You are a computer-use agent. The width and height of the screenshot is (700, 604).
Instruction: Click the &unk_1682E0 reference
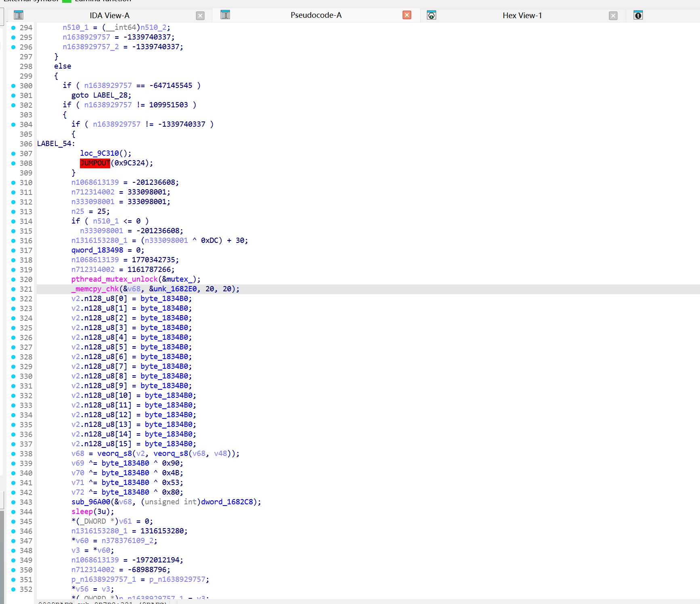pos(173,289)
